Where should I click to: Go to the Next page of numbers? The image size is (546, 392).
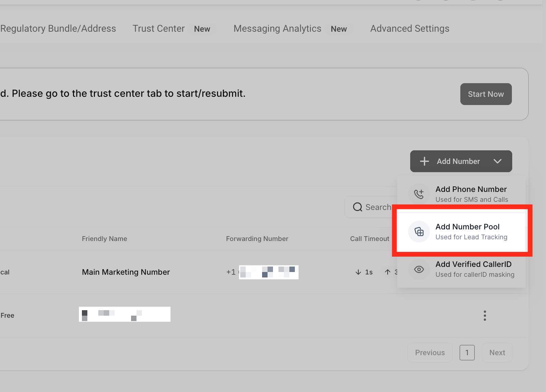497,352
